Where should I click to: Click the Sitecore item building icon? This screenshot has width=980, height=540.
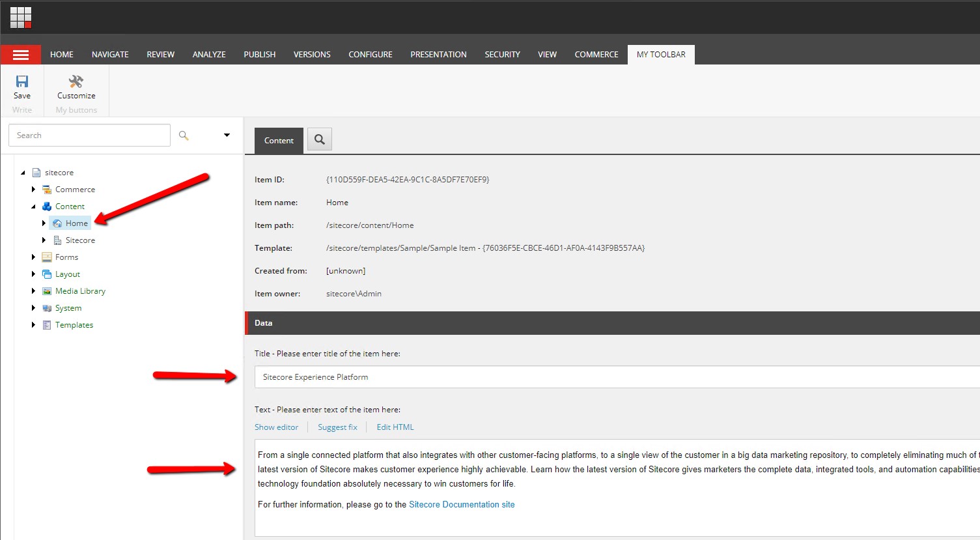coord(57,240)
